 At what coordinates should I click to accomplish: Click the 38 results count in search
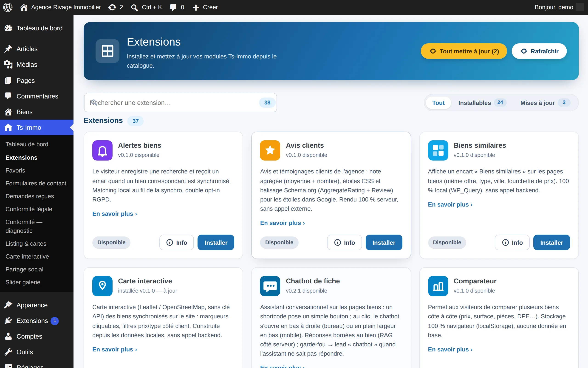[267, 103]
